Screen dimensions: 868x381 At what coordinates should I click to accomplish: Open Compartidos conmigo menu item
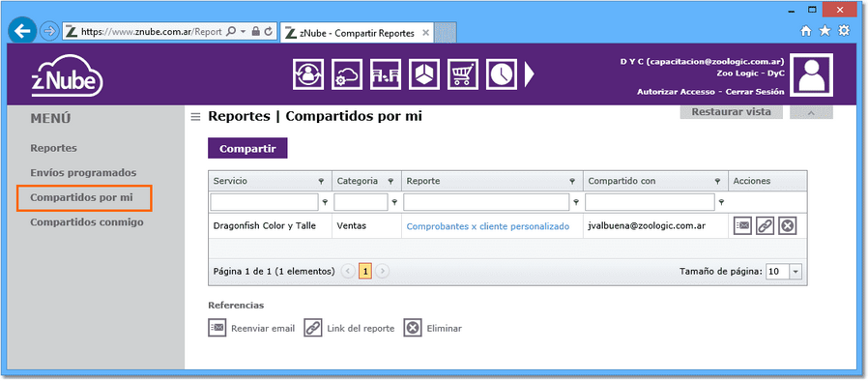(87, 222)
